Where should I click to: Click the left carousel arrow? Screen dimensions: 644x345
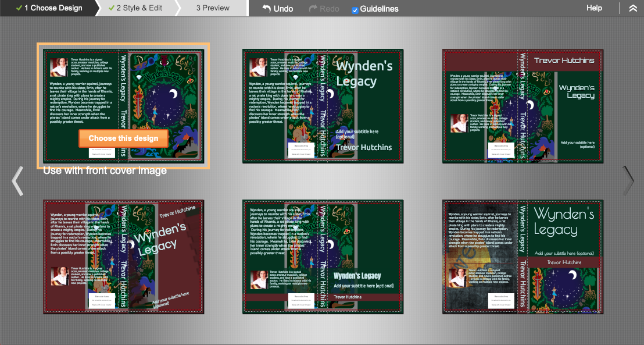click(17, 180)
